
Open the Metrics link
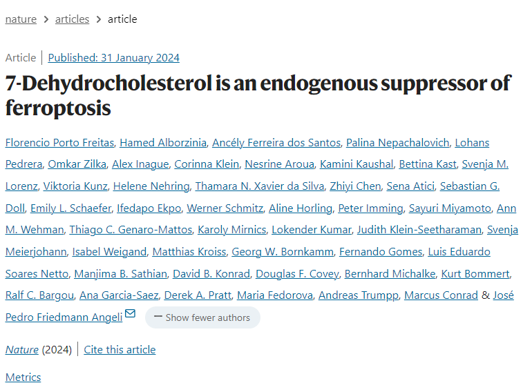tap(23, 378)
